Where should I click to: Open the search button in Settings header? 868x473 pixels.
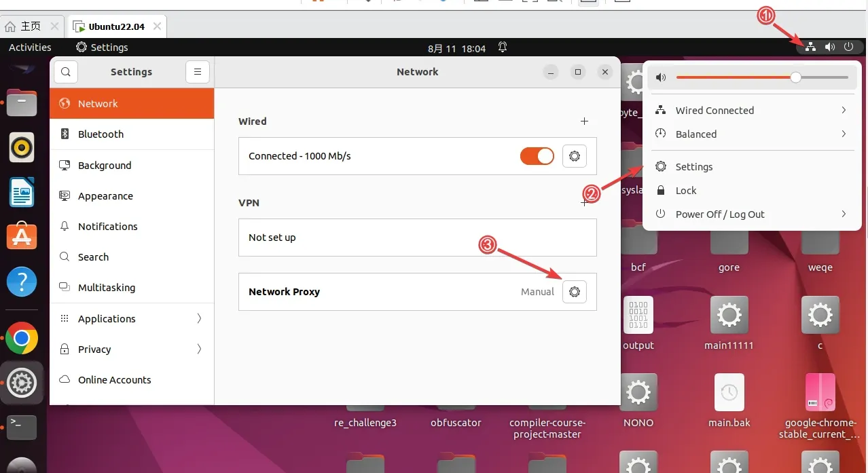(66, 71)
